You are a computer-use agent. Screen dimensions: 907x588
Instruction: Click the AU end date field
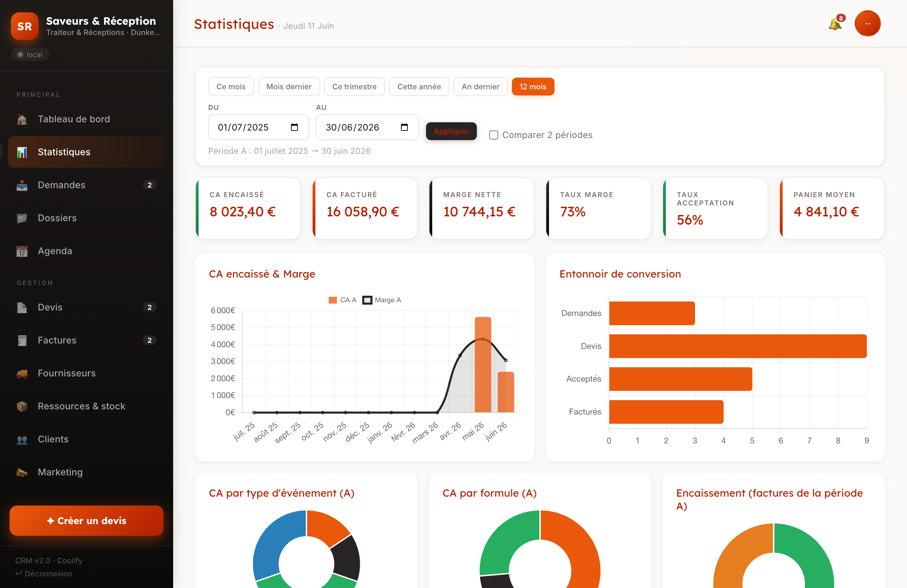367,127
